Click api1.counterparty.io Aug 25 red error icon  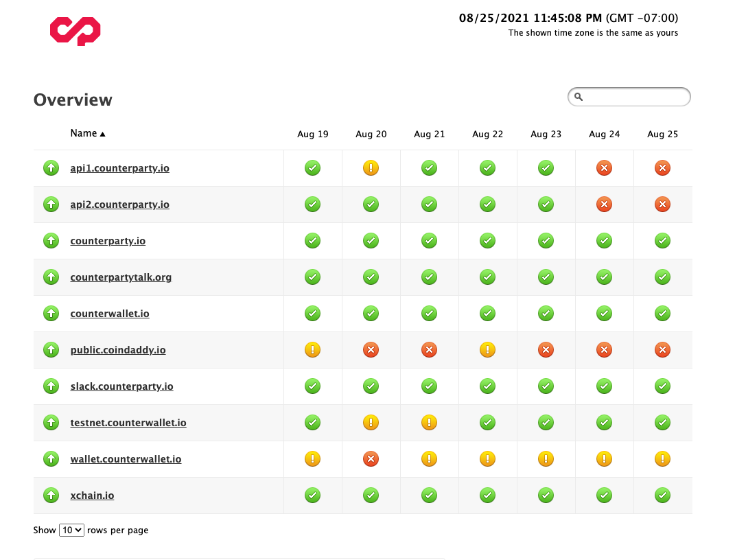click(x=662, y=167)
